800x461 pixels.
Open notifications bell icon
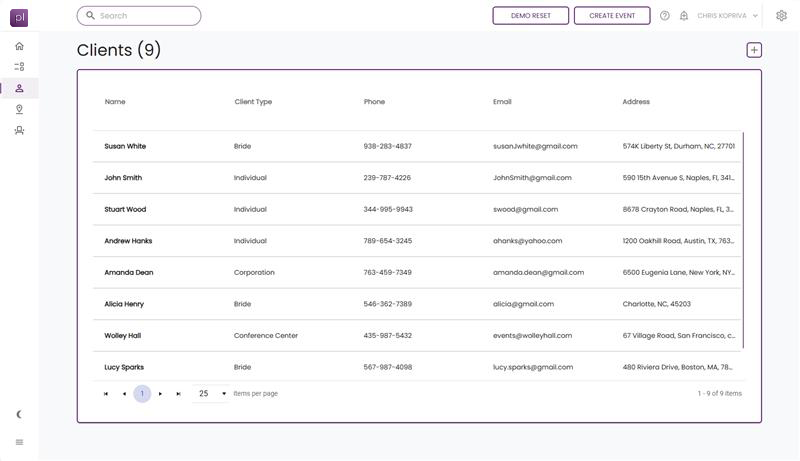(x=684, y=16)
